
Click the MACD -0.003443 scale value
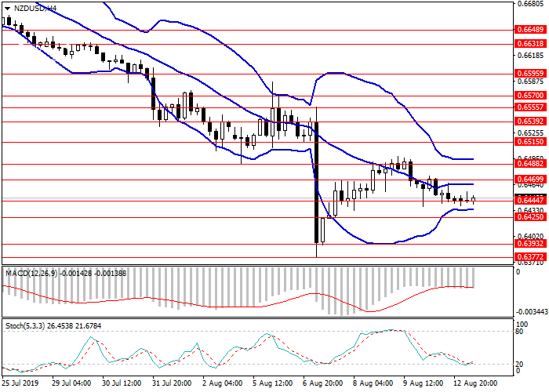[x=530, y=312]
